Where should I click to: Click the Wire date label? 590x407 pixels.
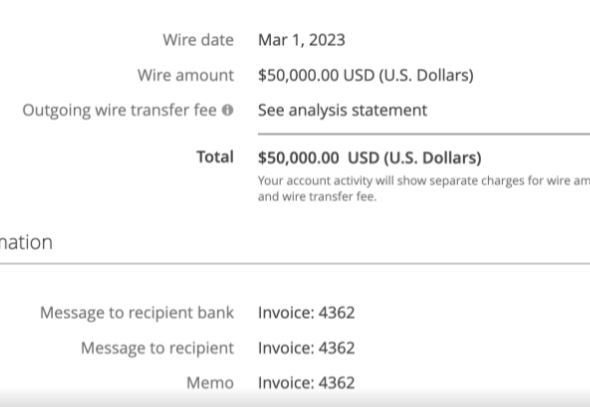tap(198, 40)
